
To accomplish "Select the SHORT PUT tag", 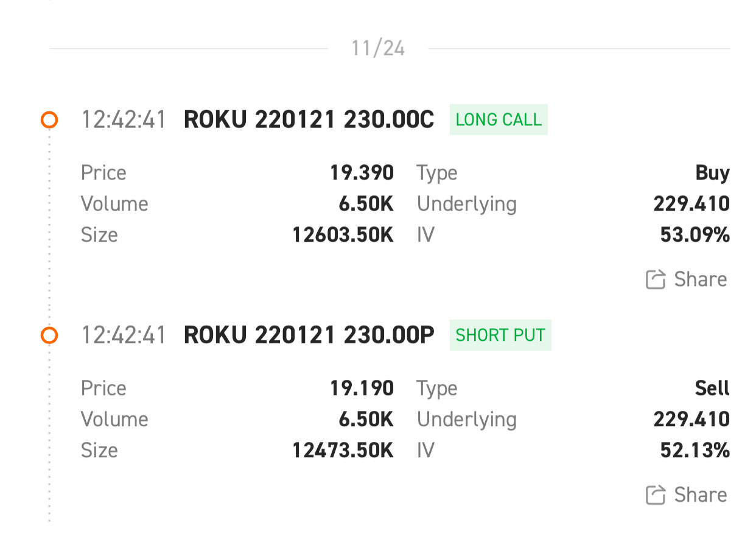I will click(500, 335).
